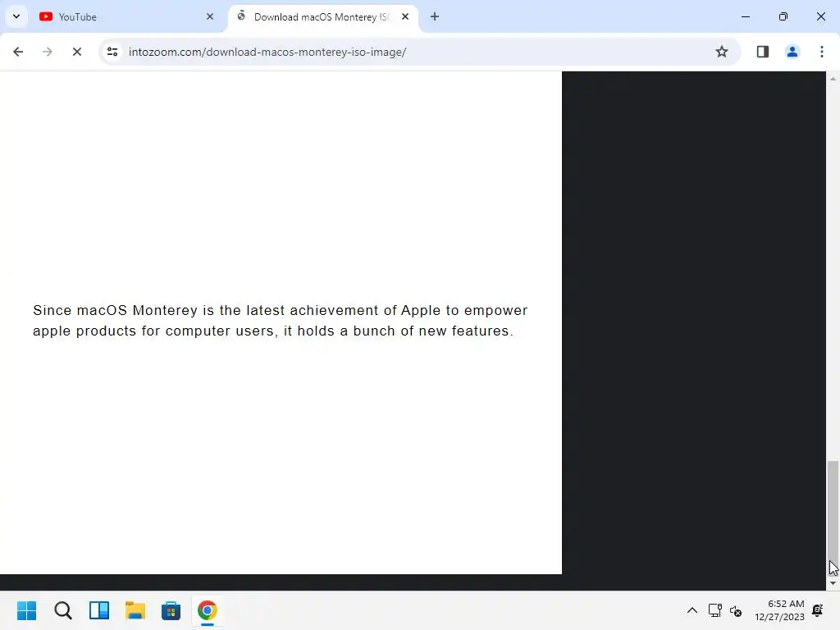Bookmark this page with the star icon
This screenshot has width=840, height=630.
pyautogui.click(x=722, y=52)
